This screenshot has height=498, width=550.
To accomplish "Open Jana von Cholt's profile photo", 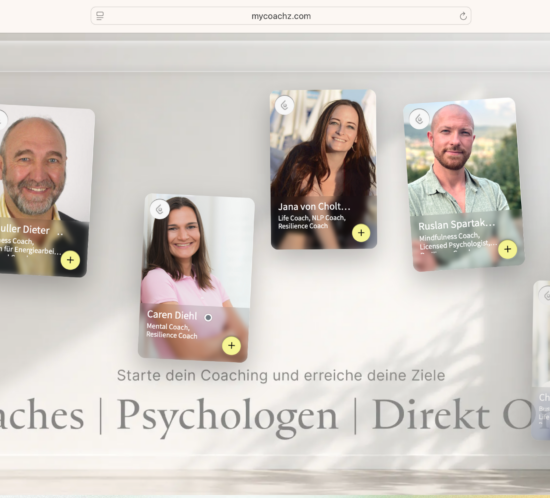I will pos(323,144).
